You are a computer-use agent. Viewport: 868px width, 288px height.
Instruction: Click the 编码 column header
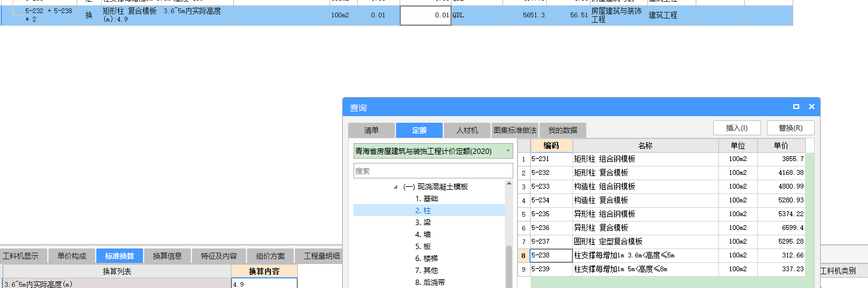pyautogui.click(x=551, y=145)
